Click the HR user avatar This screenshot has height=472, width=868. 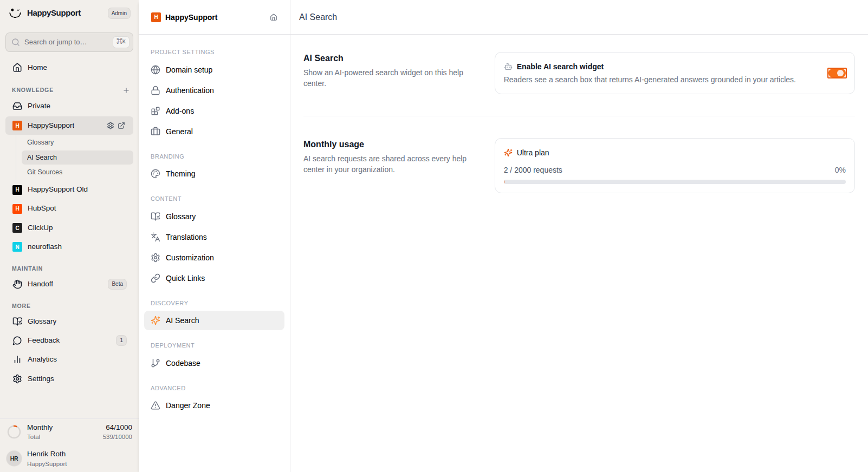click(x=14, y=458)
